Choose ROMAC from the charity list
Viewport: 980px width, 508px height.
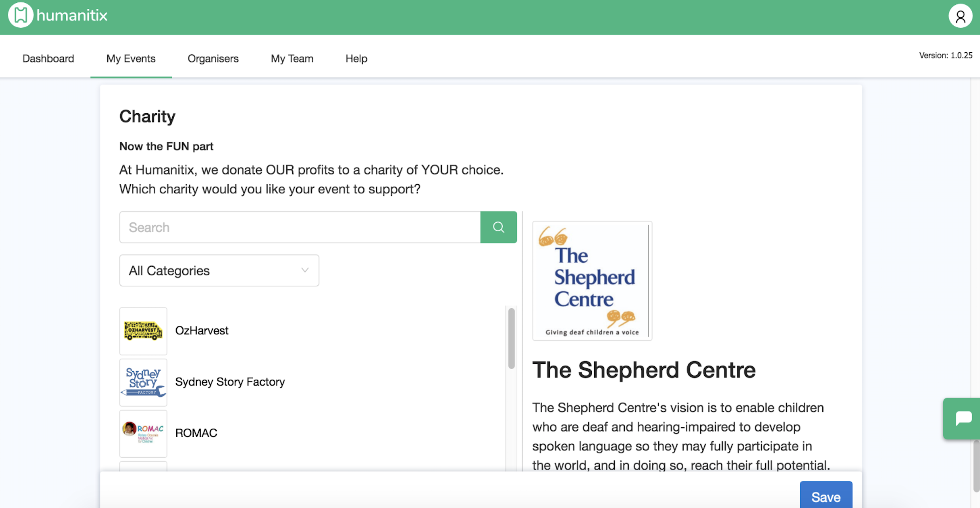pos(196,433)
